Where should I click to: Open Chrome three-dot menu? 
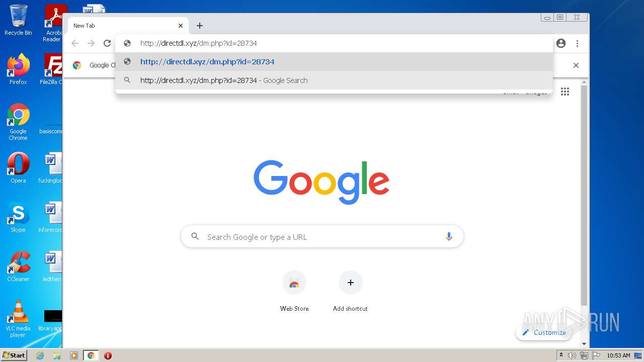pyautogui.click(x=578, y=43)
